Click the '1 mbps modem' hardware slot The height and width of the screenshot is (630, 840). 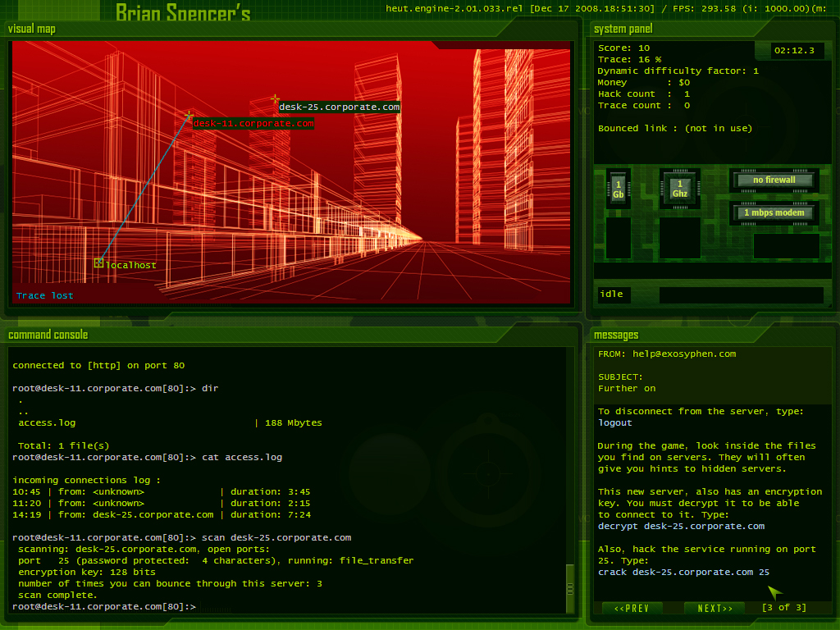774,213
